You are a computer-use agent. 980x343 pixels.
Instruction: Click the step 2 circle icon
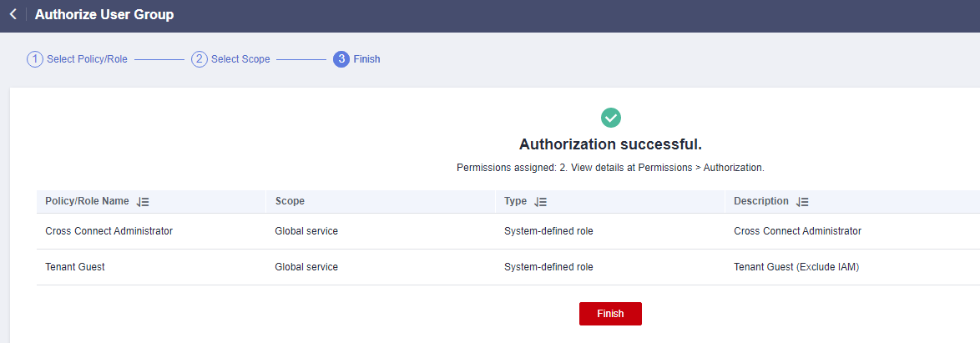click(199, 59)
